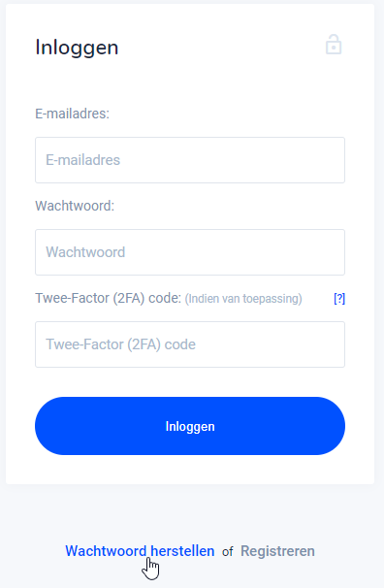Submit with the blue Inloggen button
Image resolution: width=384 pixels, height=588 pixels.
click(x=190, y=426)
